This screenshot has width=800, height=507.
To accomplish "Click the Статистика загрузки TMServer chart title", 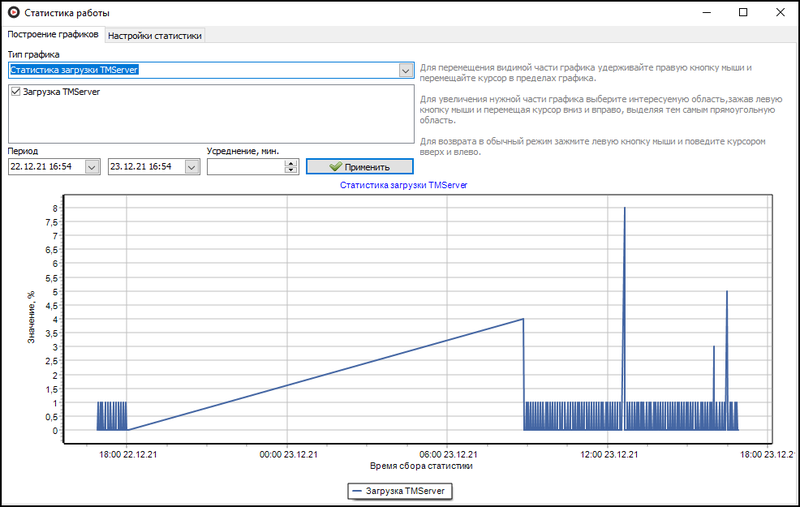I will click(404, 186).
